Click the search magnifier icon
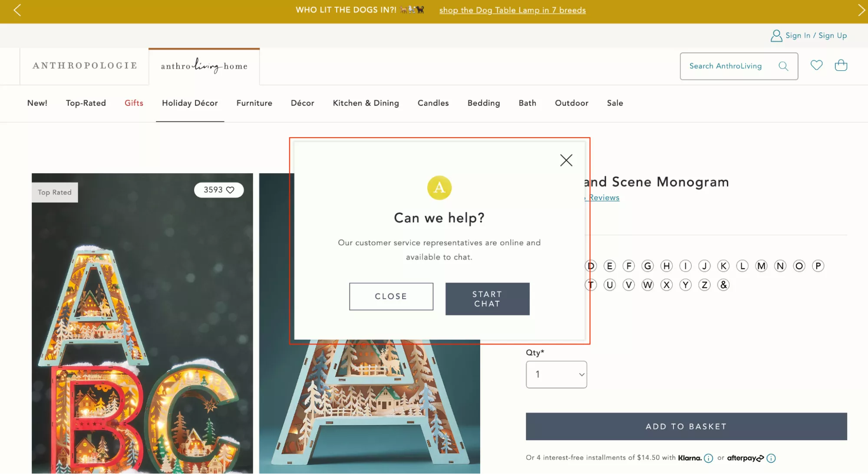Screen dimensions: 868x474 (783, 66)
